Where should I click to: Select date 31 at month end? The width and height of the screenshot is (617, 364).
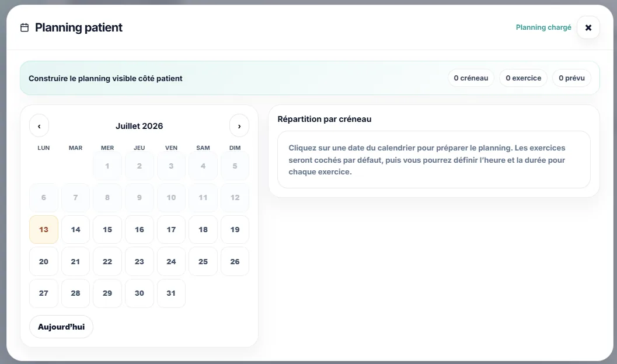tap(171, 293)
